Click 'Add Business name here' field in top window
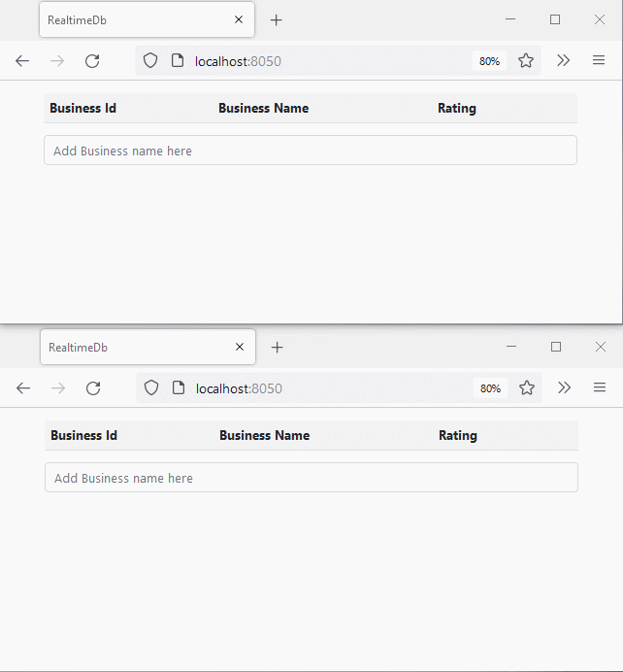Viewport: 623px width, 672px height. point(311,151)
